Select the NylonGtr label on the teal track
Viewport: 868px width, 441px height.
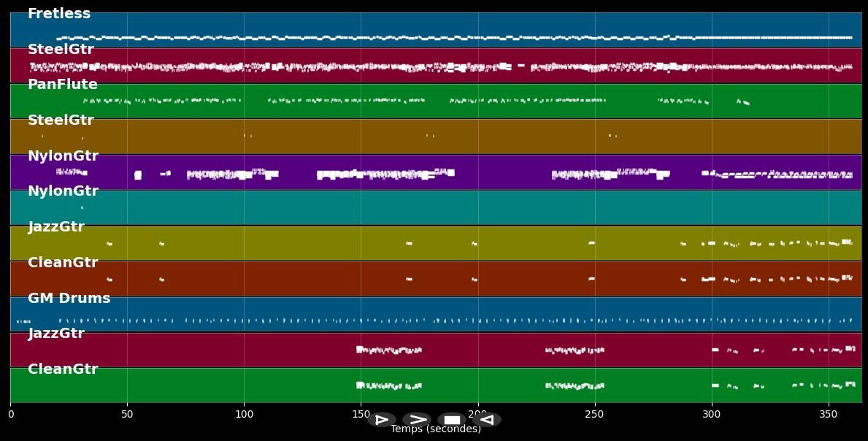(x=63, y=191)
